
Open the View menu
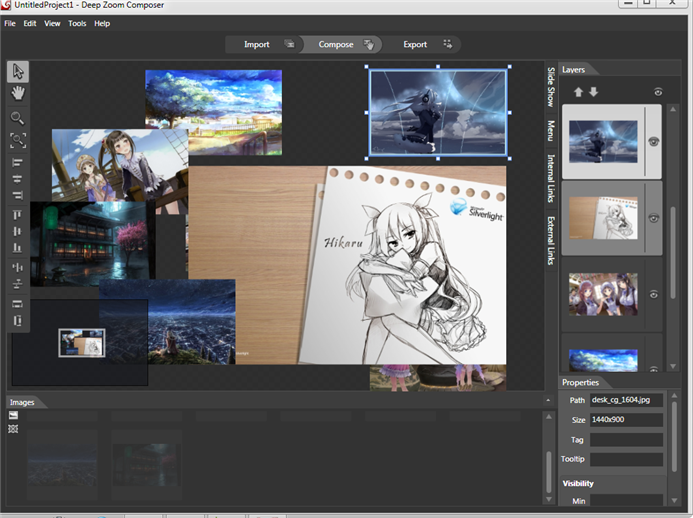pyautogui.click(x=52, y=23)
